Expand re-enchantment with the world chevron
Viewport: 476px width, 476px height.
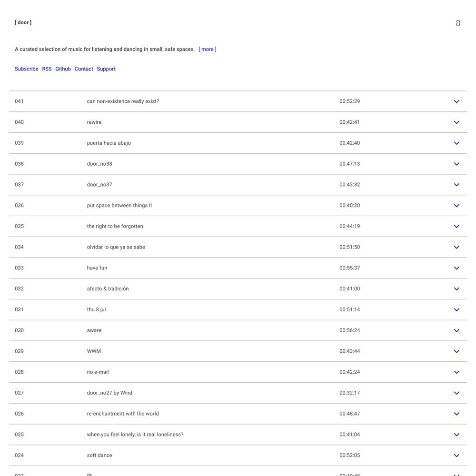[x=456, y=414]
